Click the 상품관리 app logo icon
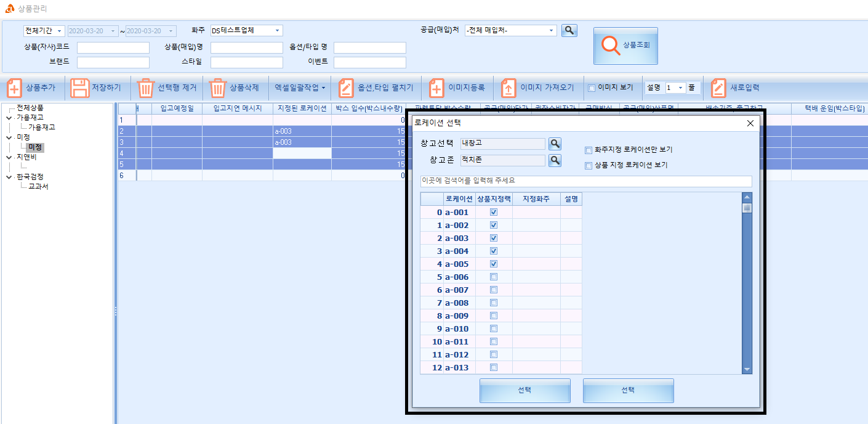Screen dimensions: 868x424 point(9,9)
